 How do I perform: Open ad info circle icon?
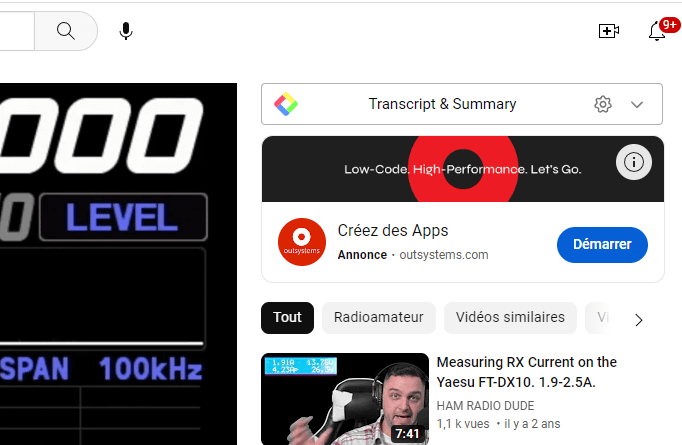[x=634, y=162]
